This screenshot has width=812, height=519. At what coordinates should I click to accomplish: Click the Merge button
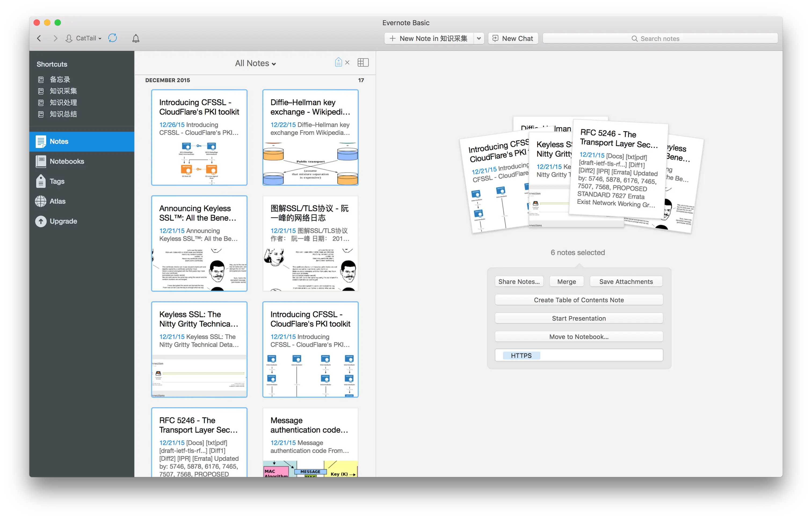566,282
